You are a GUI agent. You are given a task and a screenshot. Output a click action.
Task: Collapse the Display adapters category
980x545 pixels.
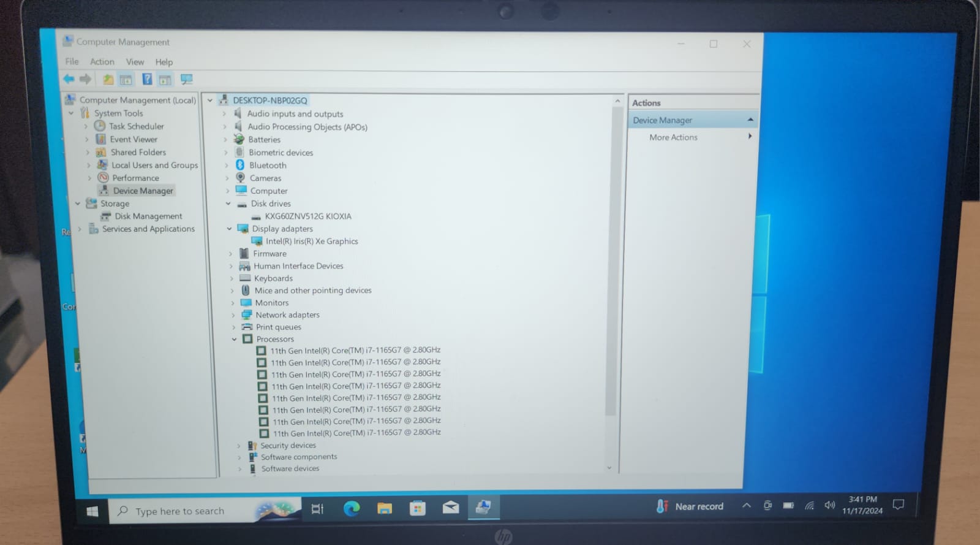(229, 229)
